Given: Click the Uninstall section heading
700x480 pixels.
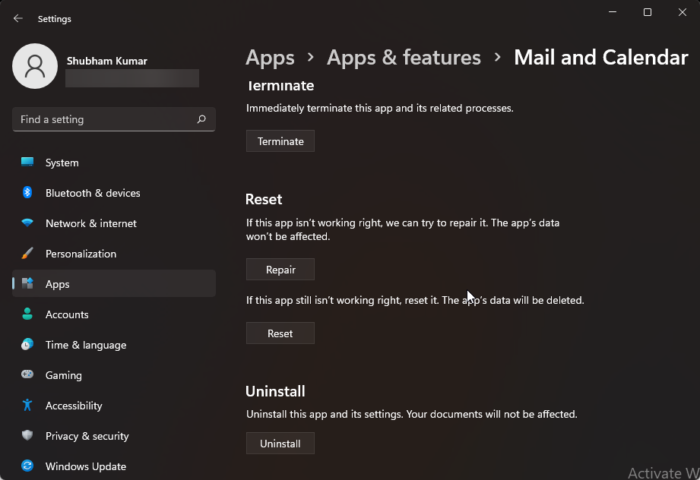Looking at the screenshot, I should point(275,391).
